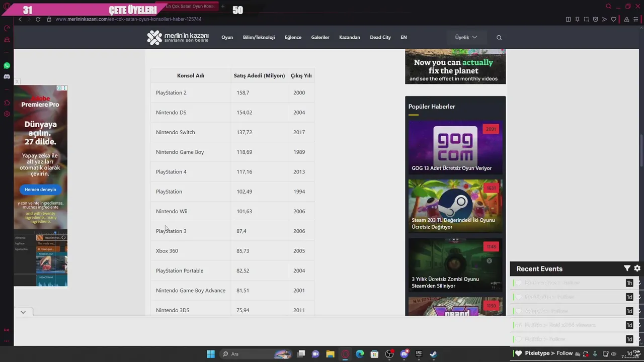Click the address bar URL field
This screenshot has height=362, width=644.
click(302, 19)
